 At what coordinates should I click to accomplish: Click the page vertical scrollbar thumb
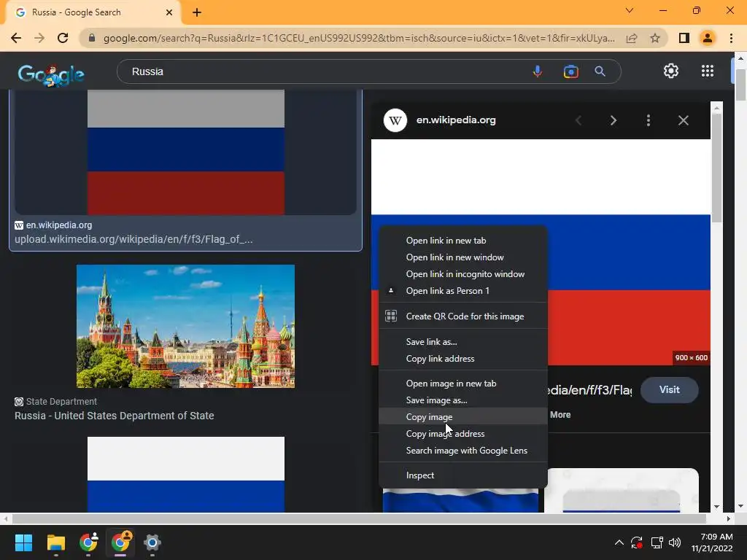[x=740, y=85]
